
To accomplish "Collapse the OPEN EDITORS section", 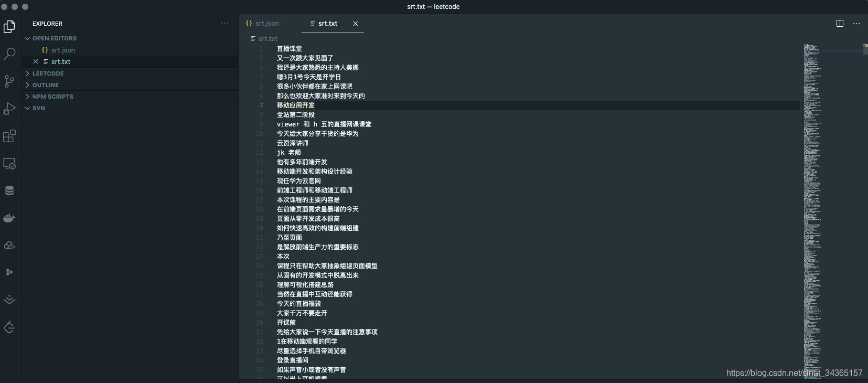I will pos(27,38).
